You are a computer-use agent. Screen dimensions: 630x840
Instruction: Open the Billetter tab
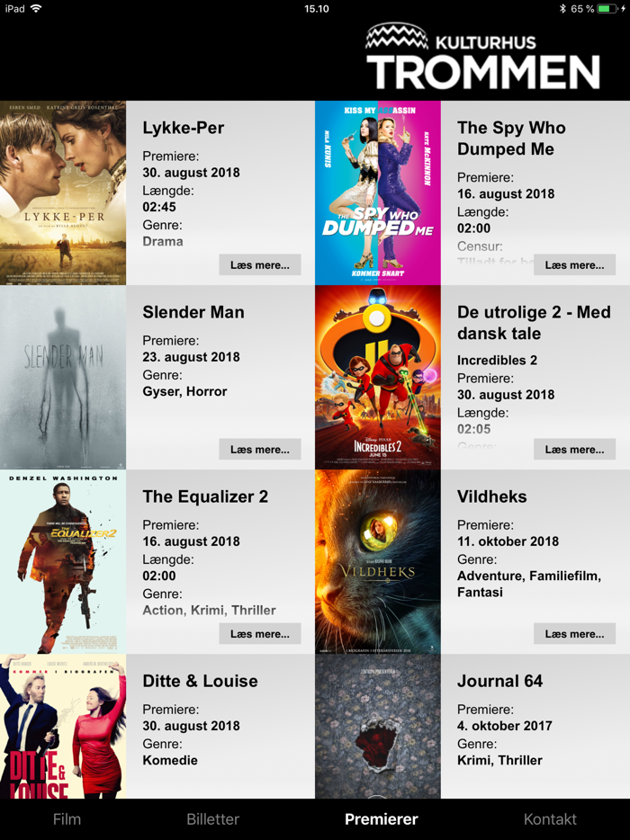click(213, 819)
